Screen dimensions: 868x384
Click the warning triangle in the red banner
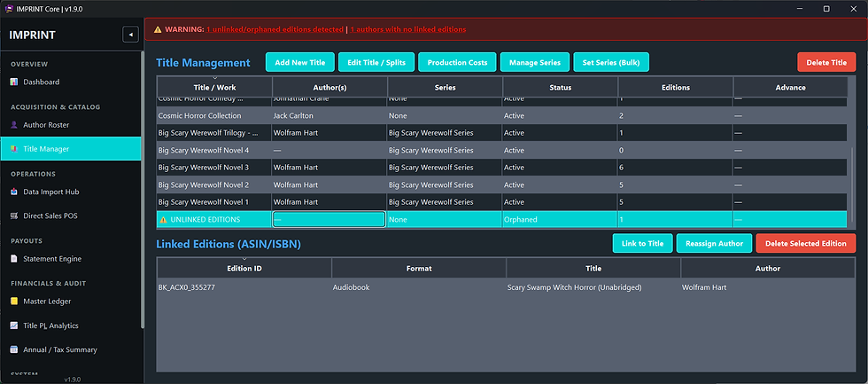pos(158,29)
